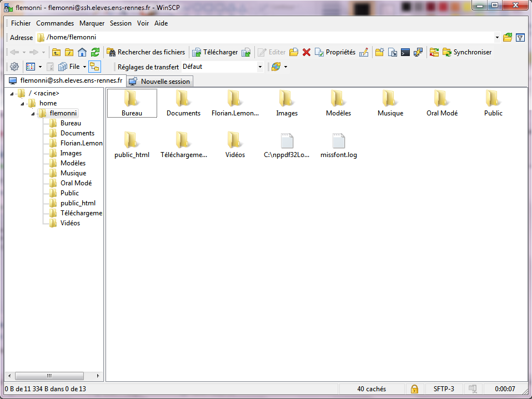Click 40 cachés in status bar
Image resolution: width=532 pixels, height=399 pixels.
tap(372, 389)
